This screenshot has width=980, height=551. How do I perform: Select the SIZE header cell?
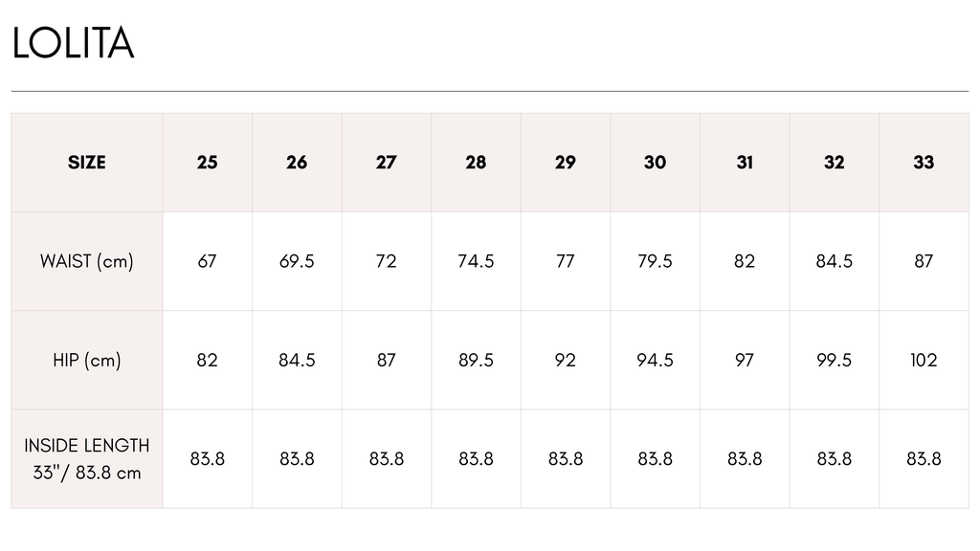[87, 163]
